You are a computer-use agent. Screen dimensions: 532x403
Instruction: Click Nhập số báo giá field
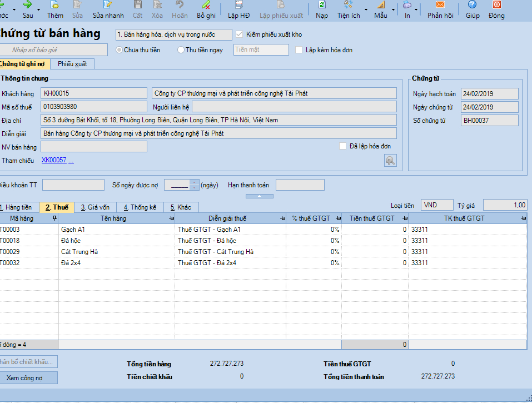tap(53, 50)
